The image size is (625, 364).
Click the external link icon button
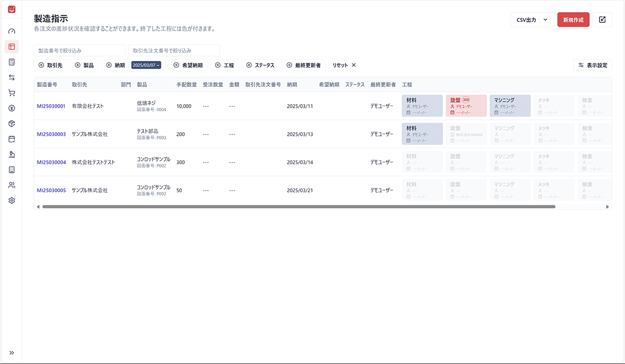click(602, 20)
